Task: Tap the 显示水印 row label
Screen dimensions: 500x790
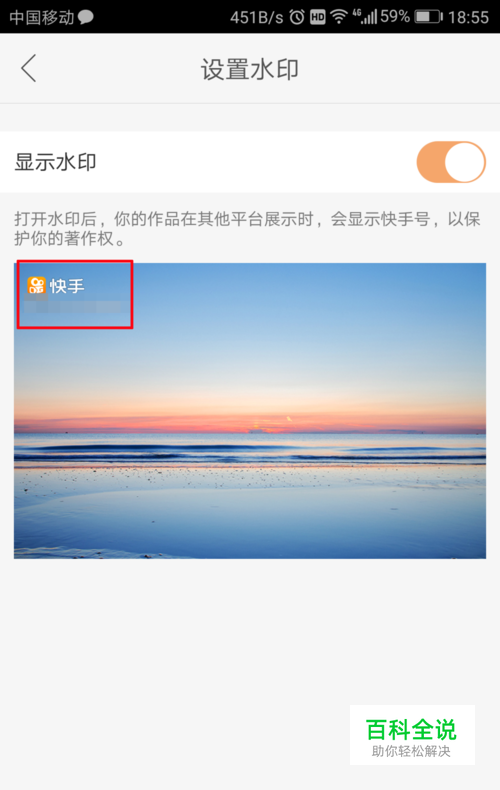Action: (x=55, y=162)
